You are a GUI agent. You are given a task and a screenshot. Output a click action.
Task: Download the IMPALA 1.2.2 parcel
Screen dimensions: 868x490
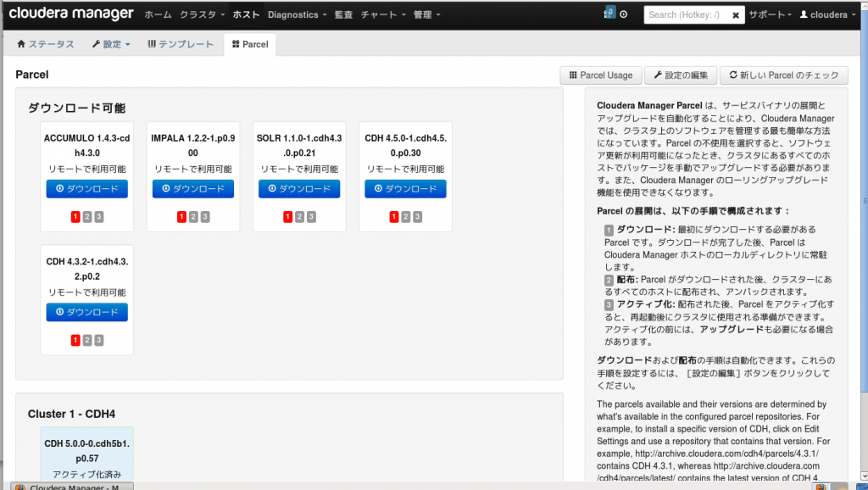(193, 189)
